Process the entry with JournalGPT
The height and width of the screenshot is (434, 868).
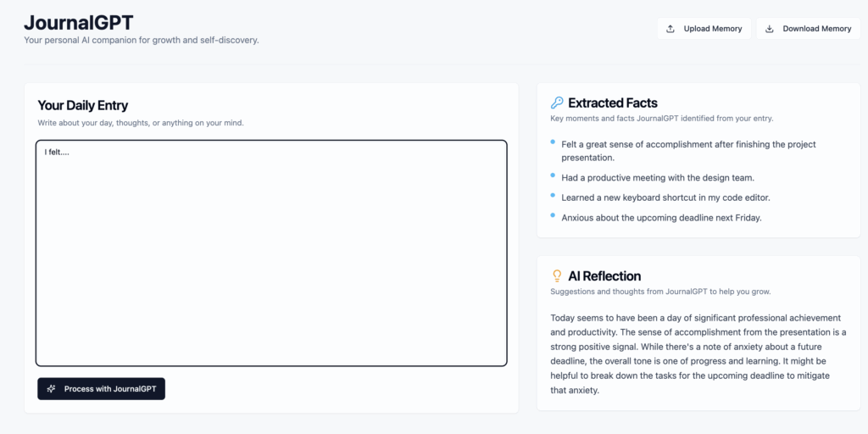click(102, 388)
